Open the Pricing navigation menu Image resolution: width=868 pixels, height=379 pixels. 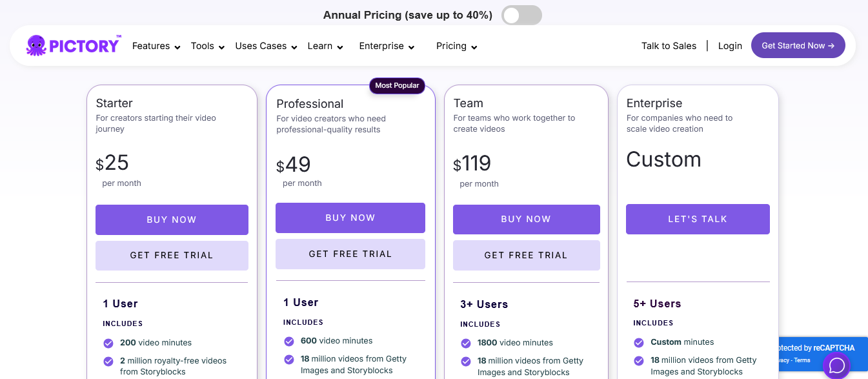[456, 46]
